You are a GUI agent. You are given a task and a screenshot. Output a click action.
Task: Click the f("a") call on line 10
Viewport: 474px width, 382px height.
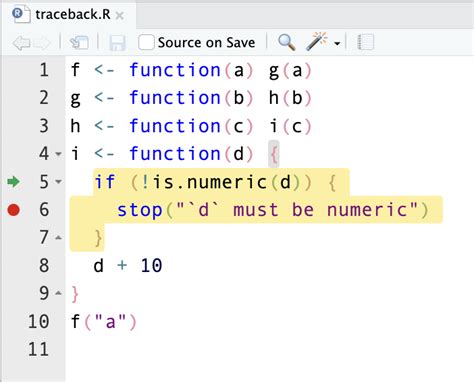(x=104, y=322)
